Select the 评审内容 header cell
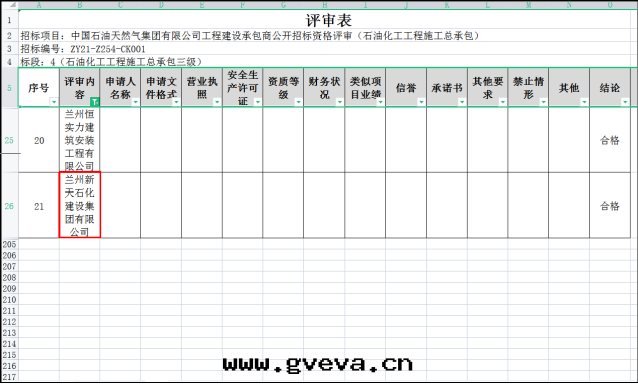The image size is (638, 384). 80,87
